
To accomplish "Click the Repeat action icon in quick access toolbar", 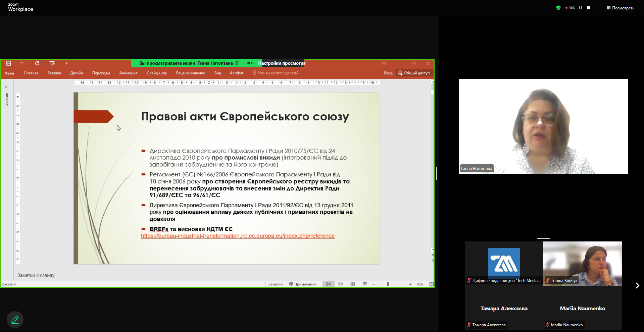I will pyautogui.click(x=37, y=63).
